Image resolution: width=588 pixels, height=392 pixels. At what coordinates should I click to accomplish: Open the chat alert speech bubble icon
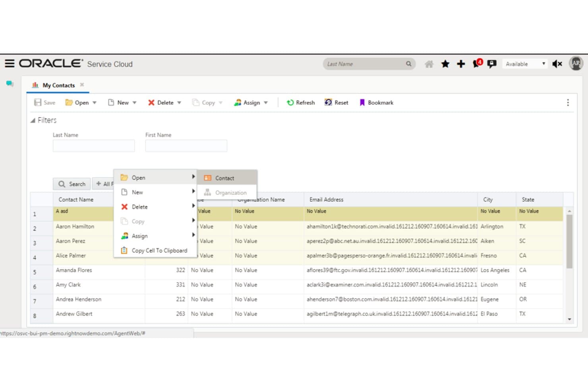492,64
